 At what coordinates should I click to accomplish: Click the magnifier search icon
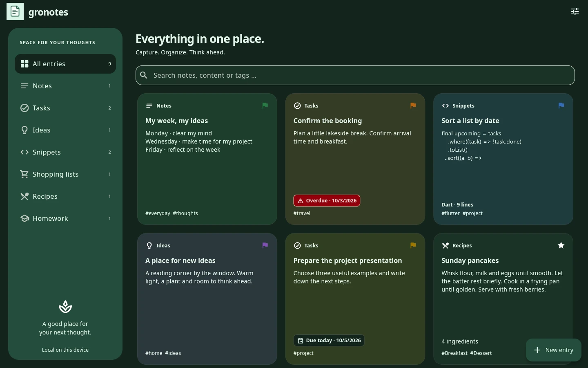pos(144,75)
